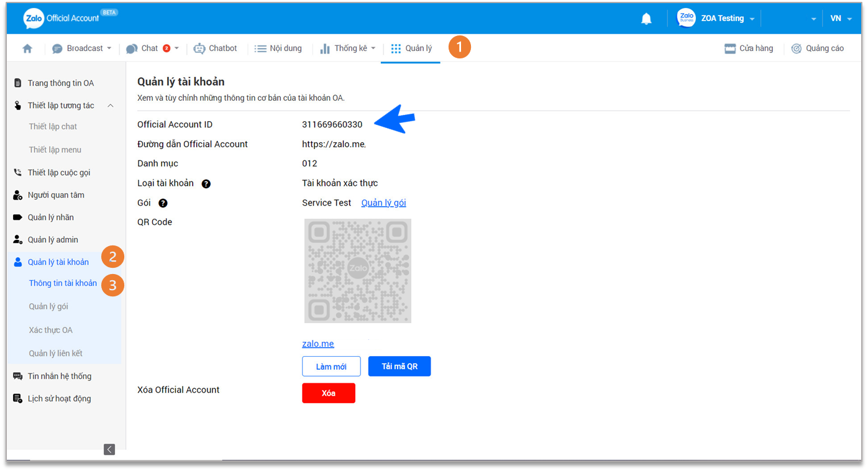Click help icon next to Gói

coord(163,203)
